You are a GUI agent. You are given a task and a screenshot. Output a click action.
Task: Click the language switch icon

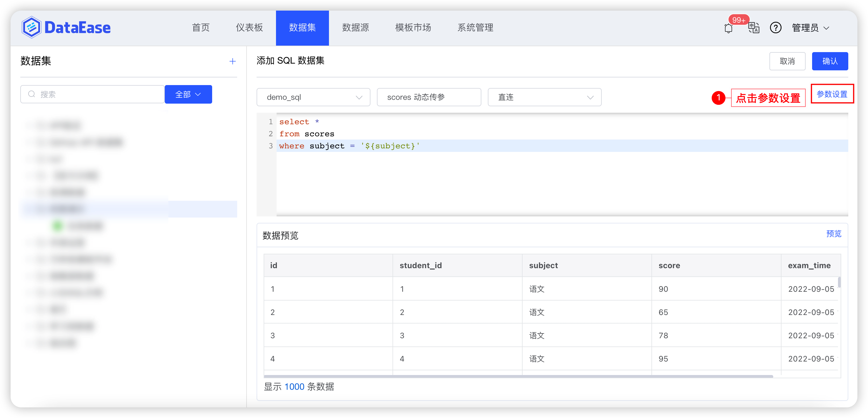pos(754,28)
